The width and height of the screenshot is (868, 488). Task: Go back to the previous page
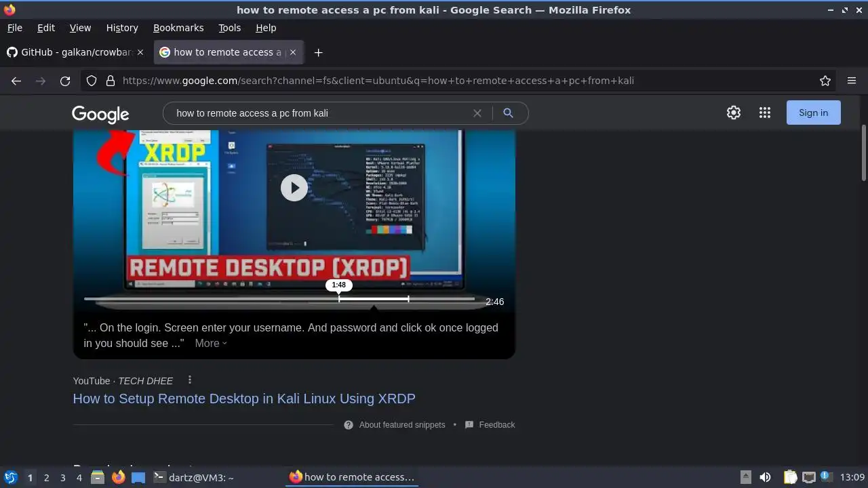point(16,81)
